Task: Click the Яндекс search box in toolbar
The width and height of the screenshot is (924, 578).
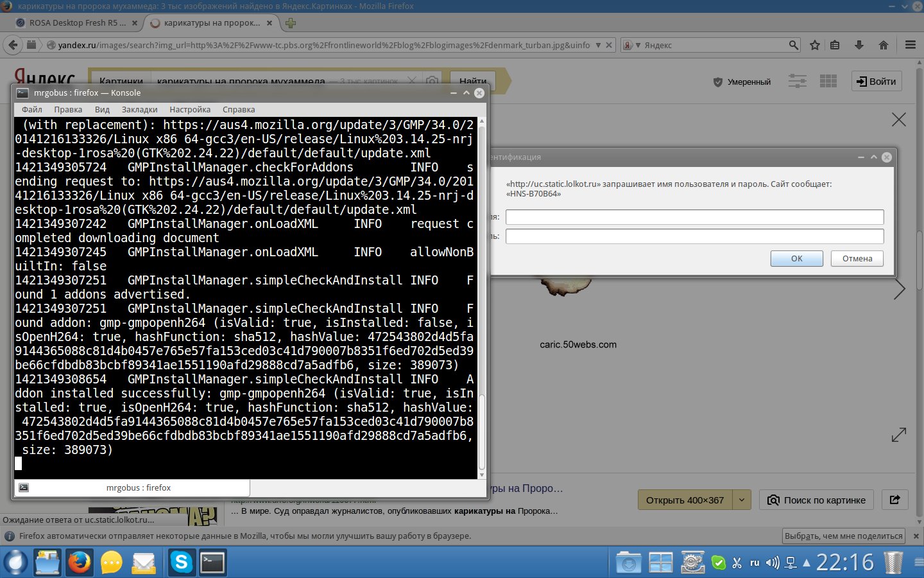Action: tap(715, 45)
